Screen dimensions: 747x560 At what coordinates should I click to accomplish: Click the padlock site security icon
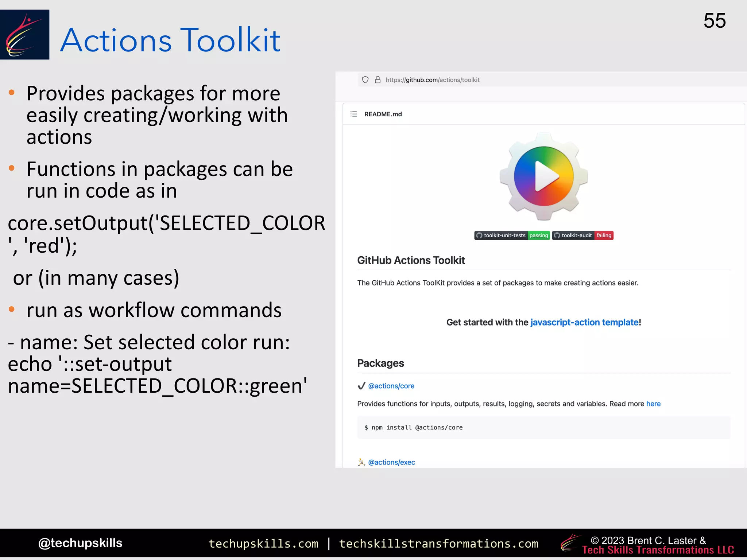378,80
